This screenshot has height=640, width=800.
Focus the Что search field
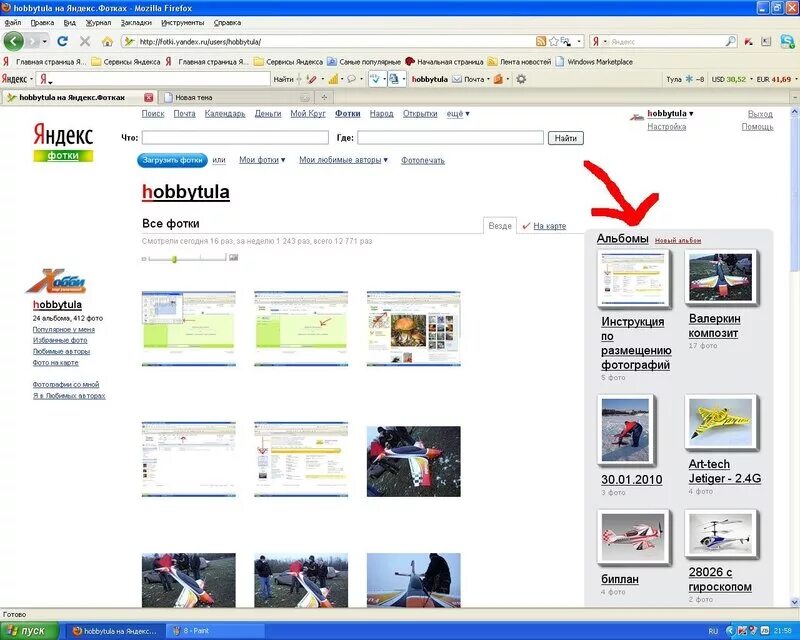235,137
